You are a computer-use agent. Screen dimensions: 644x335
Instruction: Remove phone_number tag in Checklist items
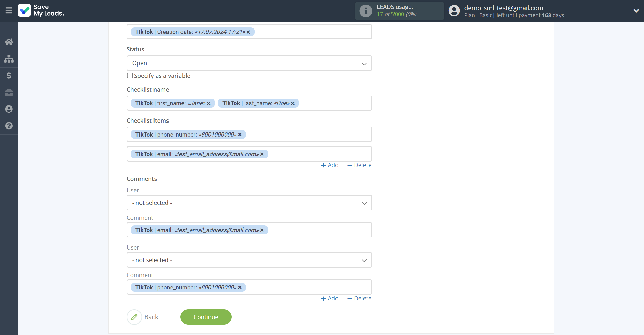pyautogui.click(x=240, y=135)
